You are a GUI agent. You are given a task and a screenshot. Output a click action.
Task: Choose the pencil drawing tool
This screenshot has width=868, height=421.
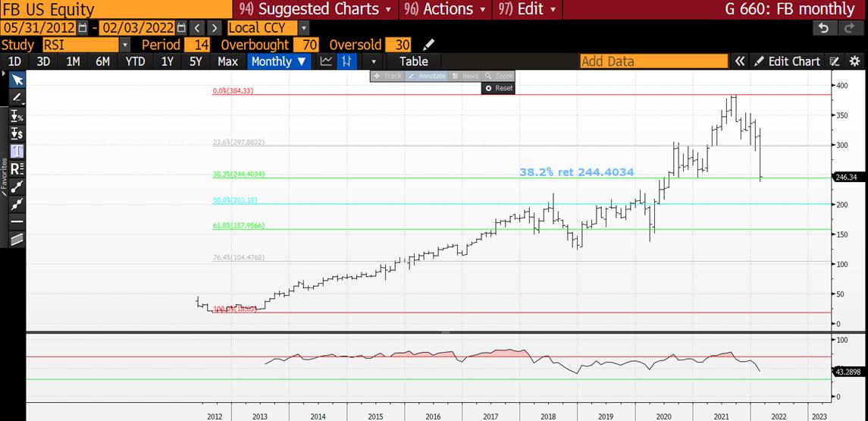(17, 98)
